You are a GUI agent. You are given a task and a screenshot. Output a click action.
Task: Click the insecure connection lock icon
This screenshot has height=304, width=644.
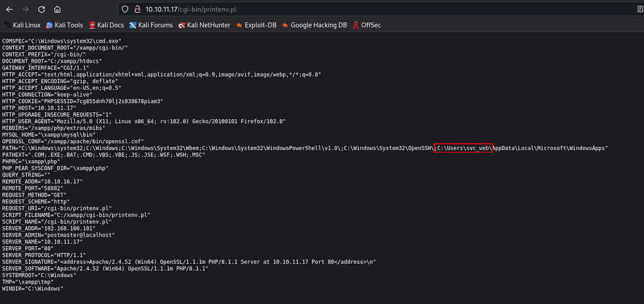pos(137,9)
